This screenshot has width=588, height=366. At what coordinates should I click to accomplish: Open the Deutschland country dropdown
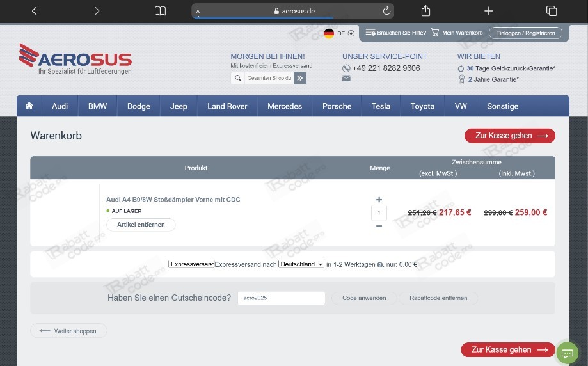301,264
